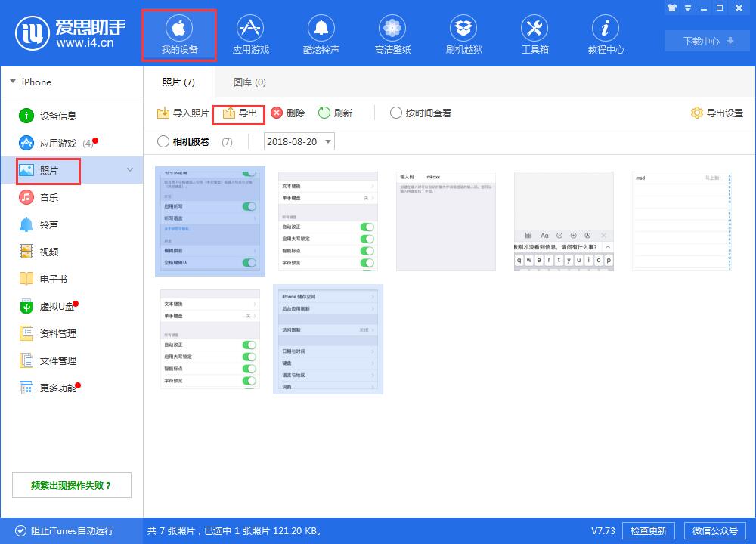Select the 按时间查看 radio button

(396, 113)
